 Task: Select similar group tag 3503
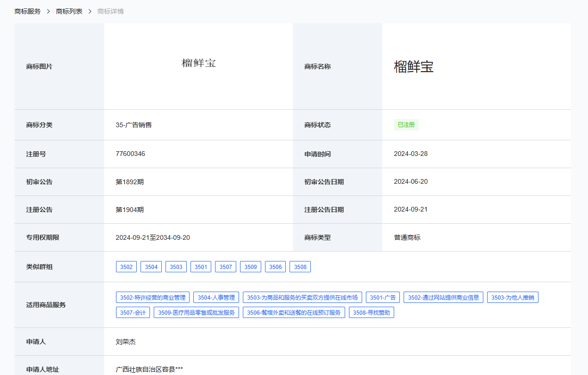(176, 267)
